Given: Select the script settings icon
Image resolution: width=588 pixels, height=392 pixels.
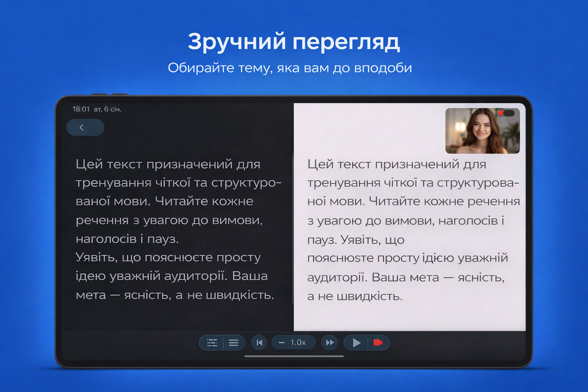Looking at the screenshot, I should click(212, 342).
